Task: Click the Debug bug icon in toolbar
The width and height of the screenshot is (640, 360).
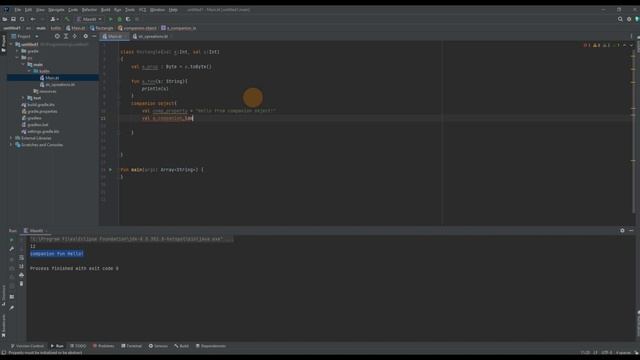Action: coord(120,19)
